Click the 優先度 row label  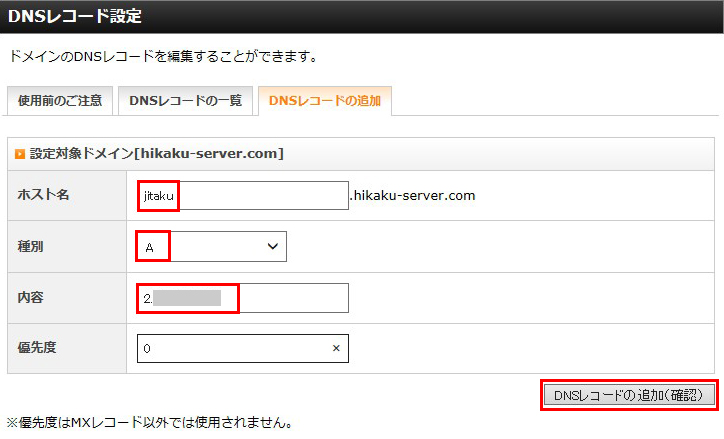tap(37, 349)
